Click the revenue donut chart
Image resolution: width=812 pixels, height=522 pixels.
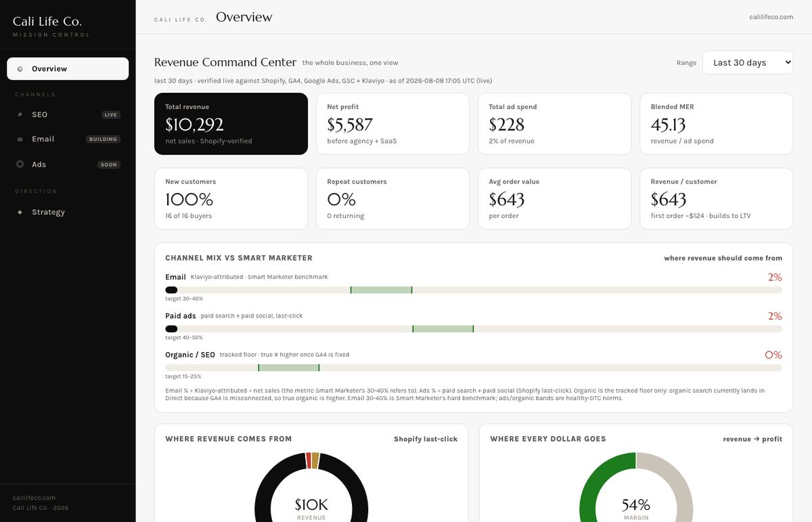point(311,487)
